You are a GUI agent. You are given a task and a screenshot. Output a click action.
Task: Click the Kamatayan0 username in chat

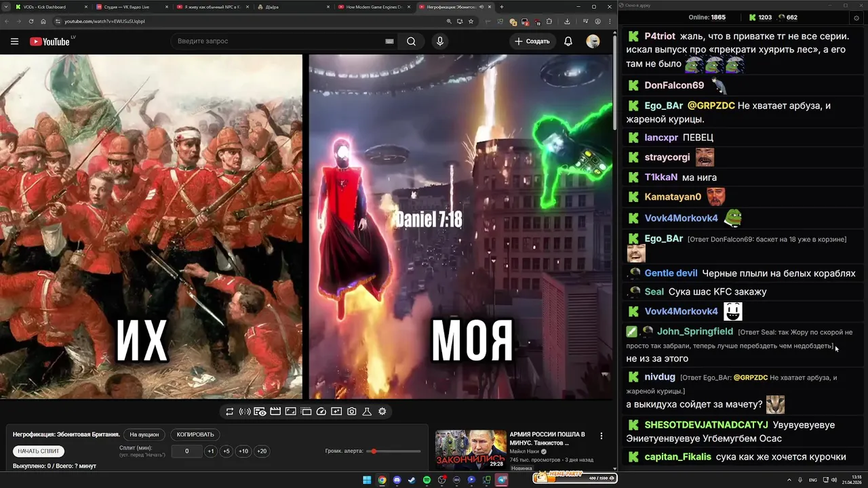coord(673,197)
